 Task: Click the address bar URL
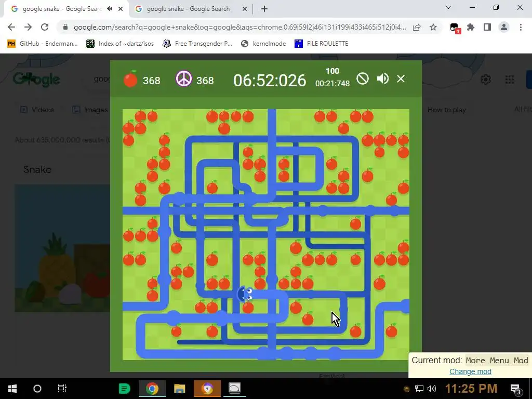click(x=240, y=27)
